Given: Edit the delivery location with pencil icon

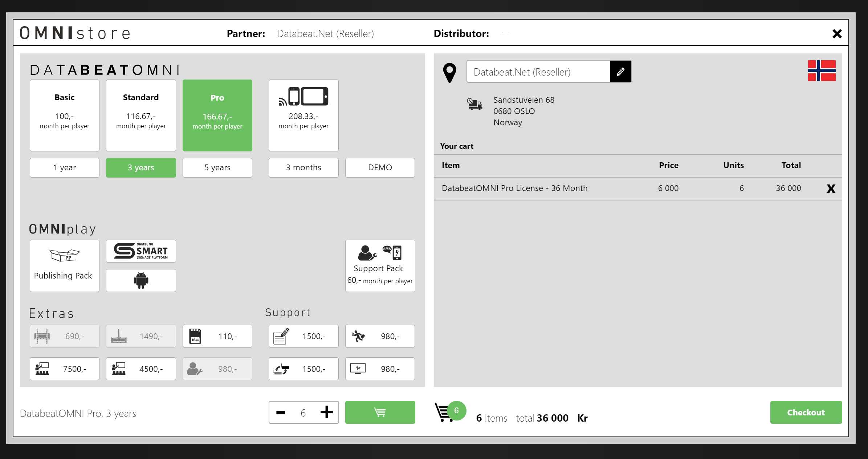Looking at the screenshot, I should tap(620, 72).
